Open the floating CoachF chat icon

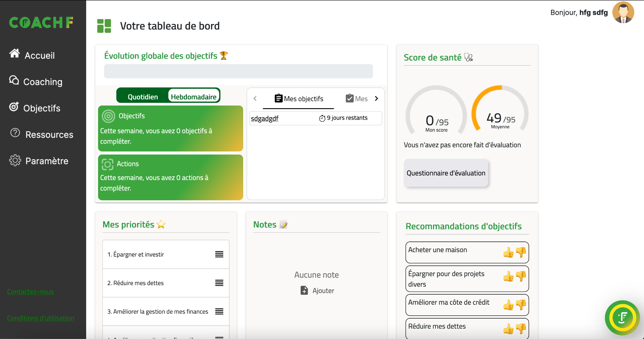622,318
